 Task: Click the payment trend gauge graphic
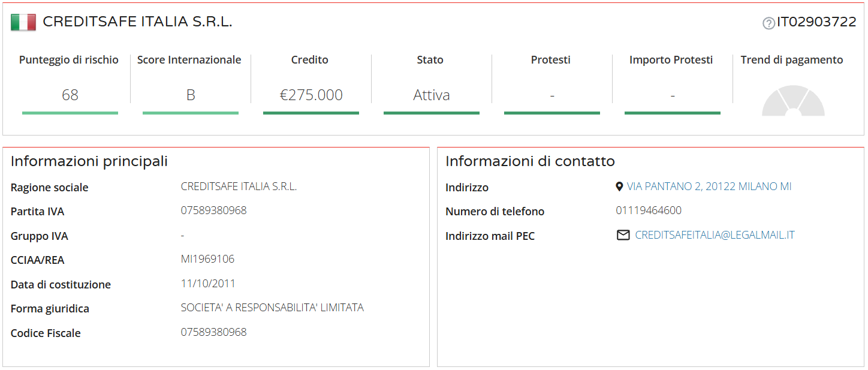[x=793, y=101]
